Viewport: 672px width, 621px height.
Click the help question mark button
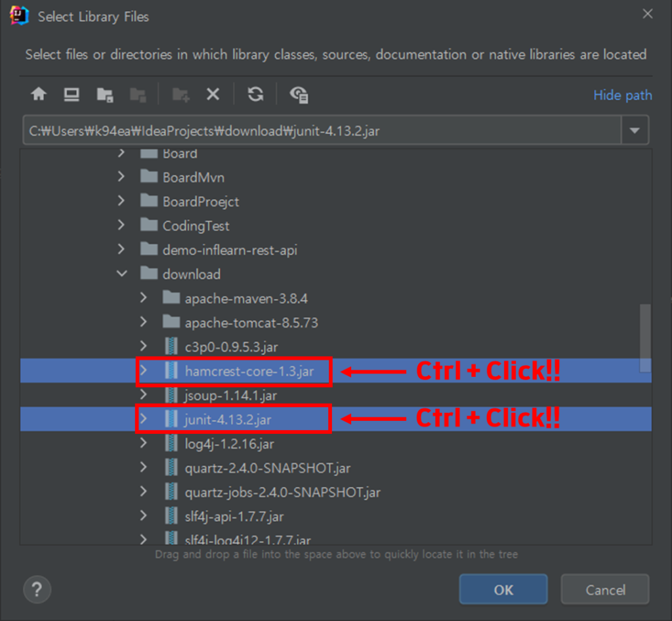(x=37, y=589)
